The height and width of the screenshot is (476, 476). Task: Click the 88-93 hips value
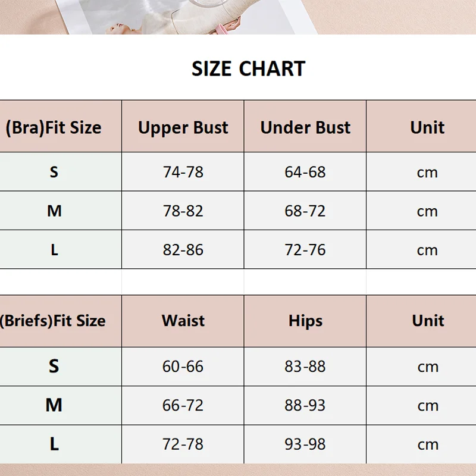click(x=305, y=405)
